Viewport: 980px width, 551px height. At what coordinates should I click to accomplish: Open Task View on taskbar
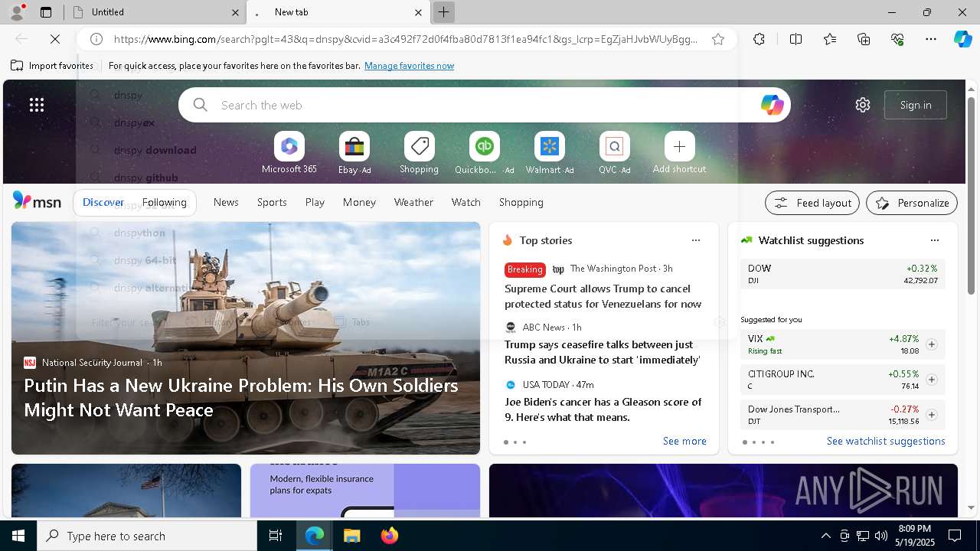(276, 536)
